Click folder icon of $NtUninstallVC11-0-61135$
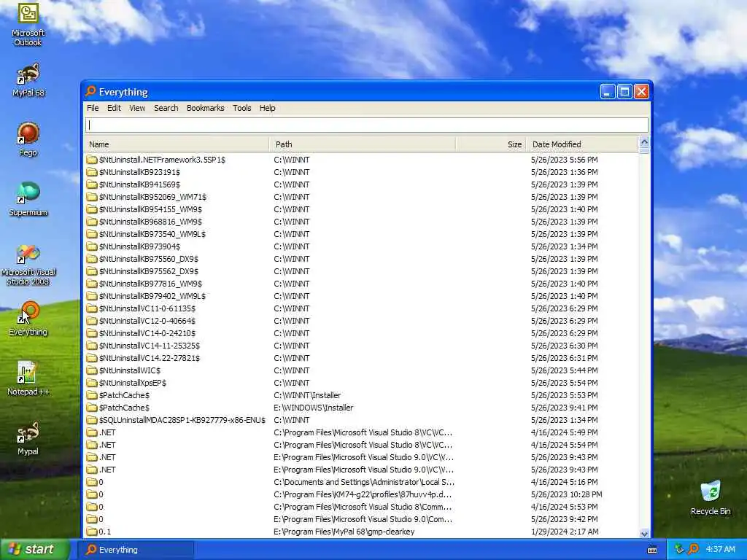 click(92, 308)
